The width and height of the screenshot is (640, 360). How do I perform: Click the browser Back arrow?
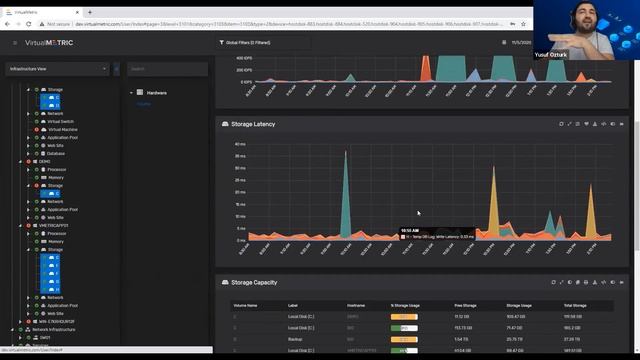pos(7,24)
